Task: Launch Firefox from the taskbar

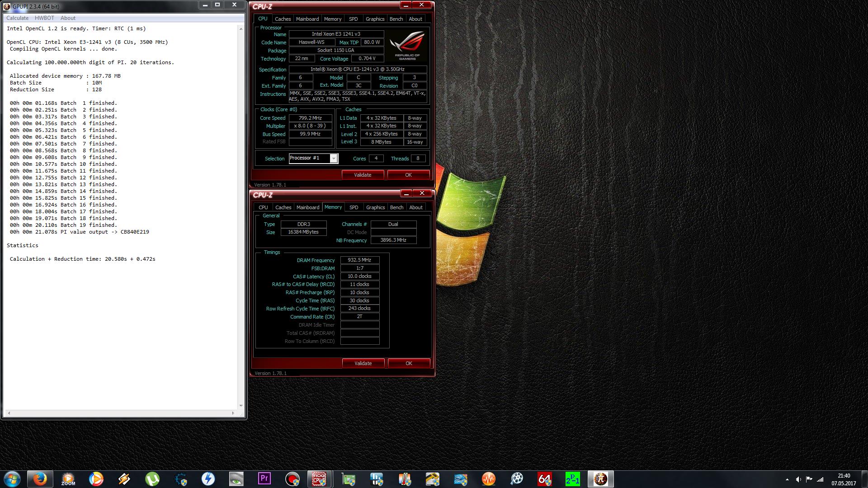Action: [40, 479]
